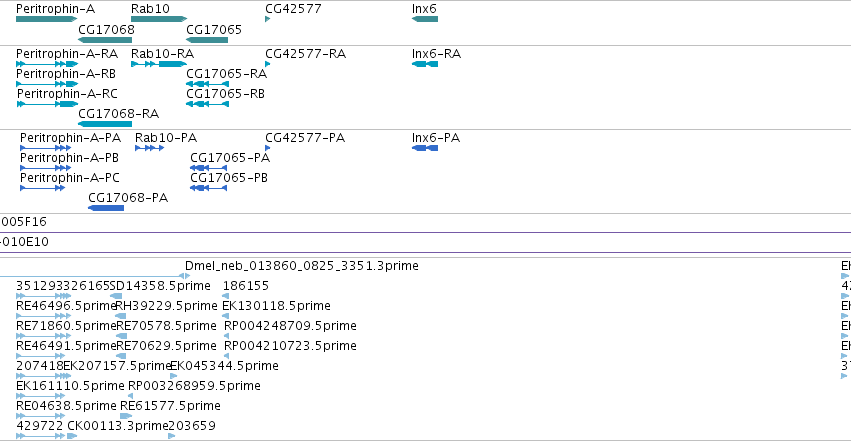The width and height of the screenshot is (851, 441).
Task: Click teal gene bar under Inx6 label
Action: (x=425, y=19)
